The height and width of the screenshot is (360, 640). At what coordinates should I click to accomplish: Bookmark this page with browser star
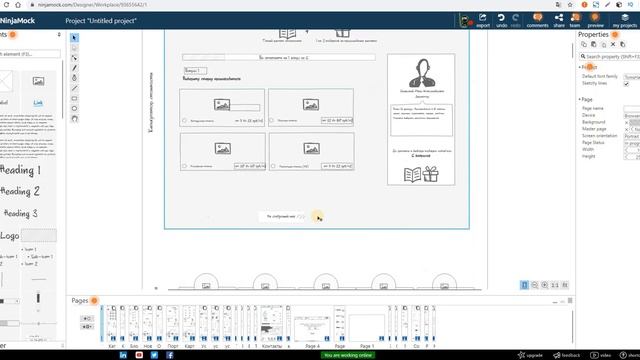click(570, 5)
